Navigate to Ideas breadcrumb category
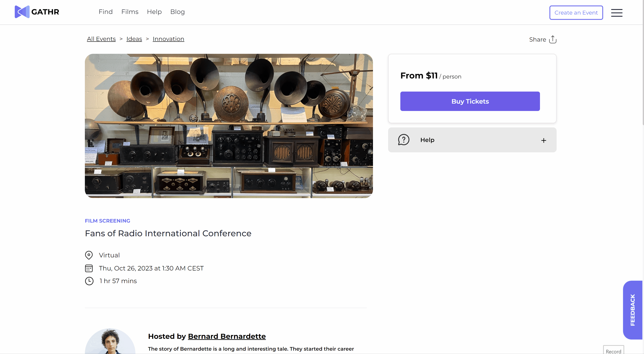 [x=134, y=39]
